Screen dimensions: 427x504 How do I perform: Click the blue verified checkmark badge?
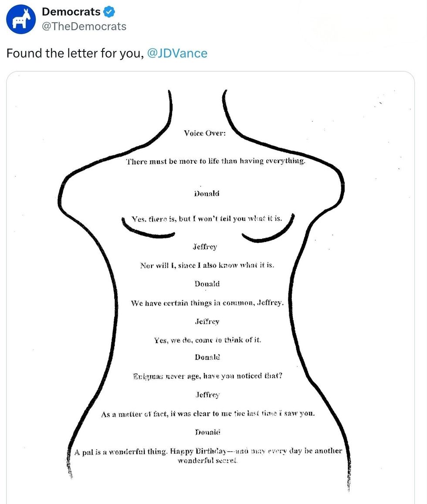(109, 12)
